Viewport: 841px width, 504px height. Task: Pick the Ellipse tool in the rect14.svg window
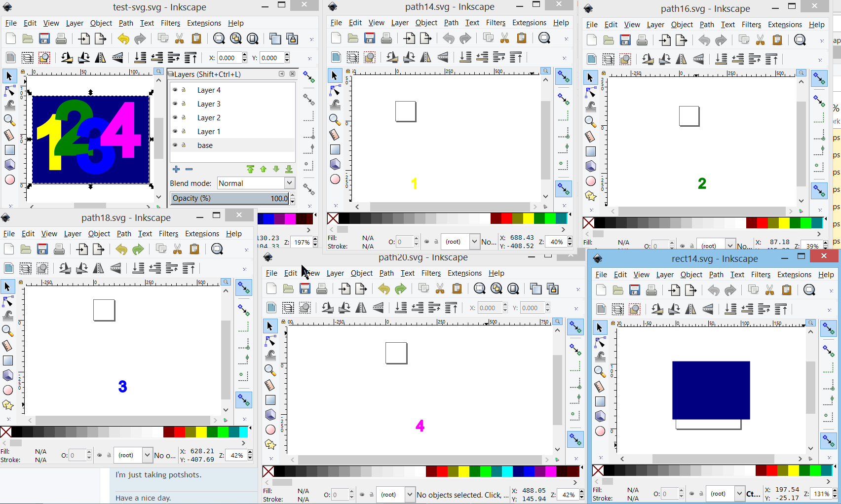[x=600, y=431]
